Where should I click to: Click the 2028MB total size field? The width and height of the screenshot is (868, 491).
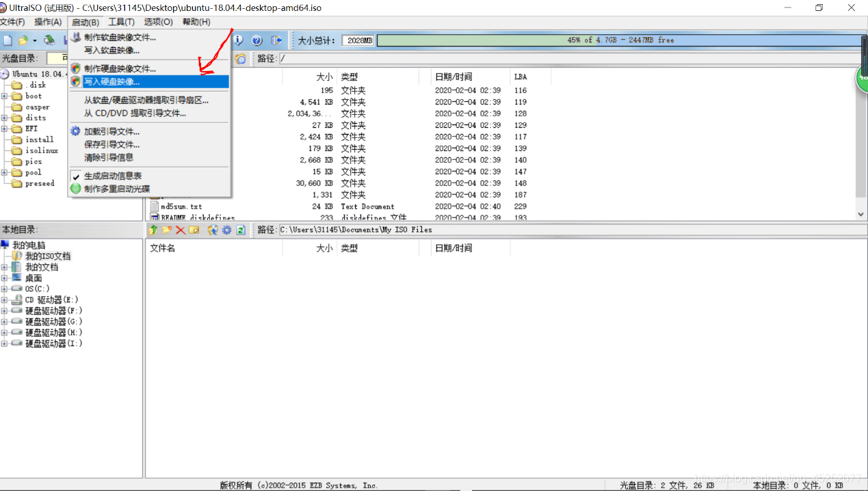358,40
